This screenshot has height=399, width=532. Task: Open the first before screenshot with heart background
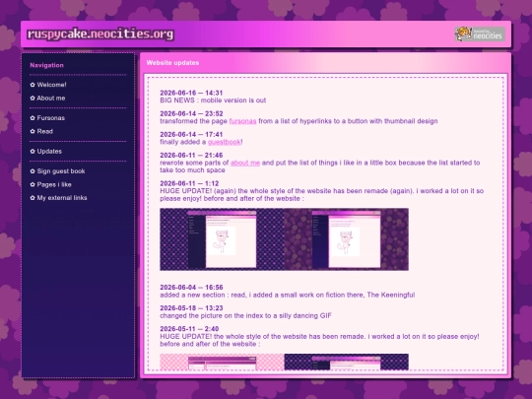point(222,239)
